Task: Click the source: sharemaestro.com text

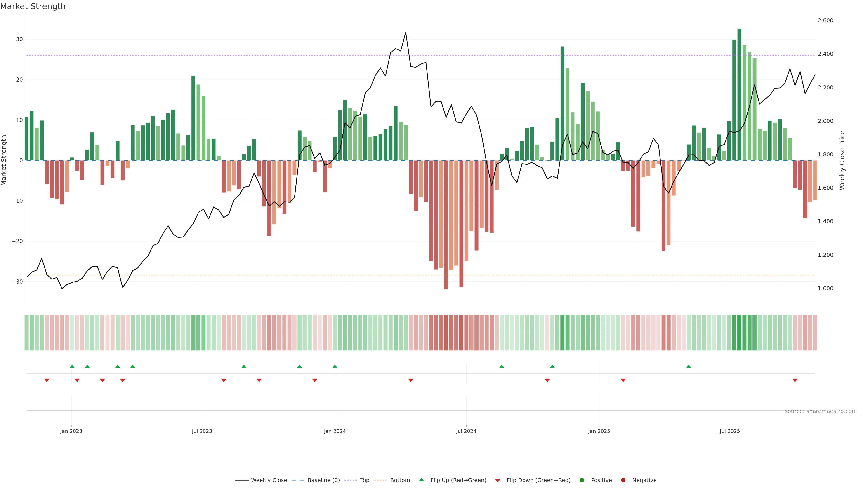Action: coord(821,411)
